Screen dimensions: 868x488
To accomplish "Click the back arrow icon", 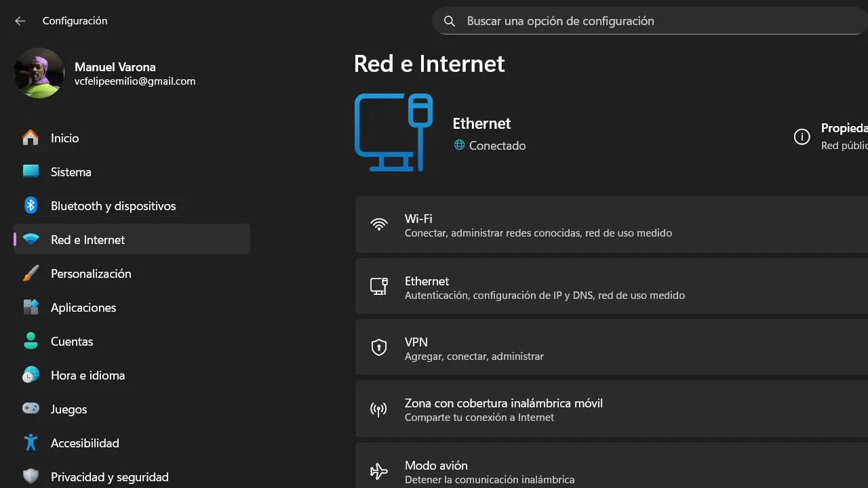I will 20,21.
